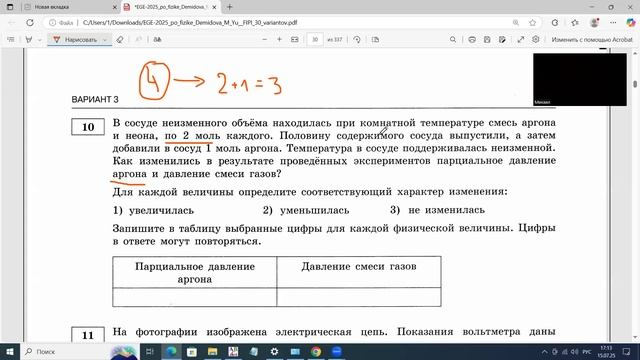Viewport: 640px width, 360px height.
Task: Open Microsoft Edge from the taskbar
Action: [x=171, y=351]
